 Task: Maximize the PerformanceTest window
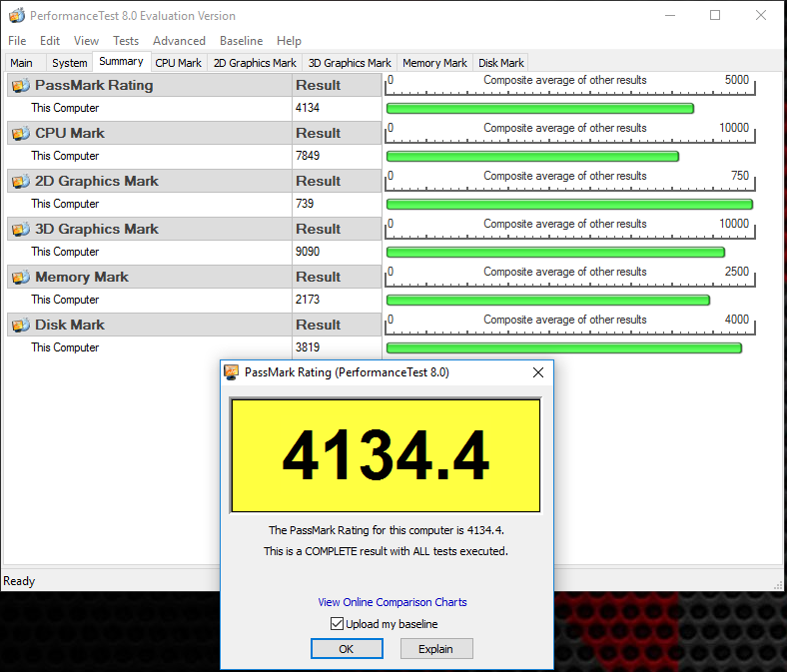[x=715, y=16]
